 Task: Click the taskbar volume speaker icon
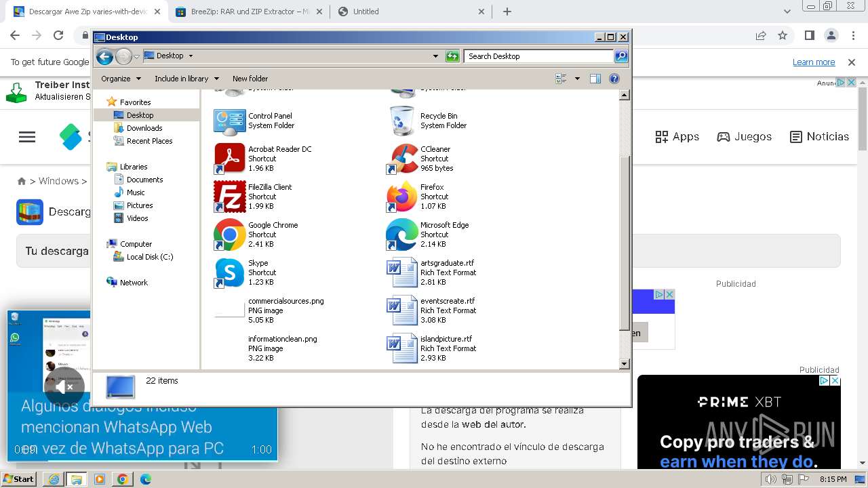pos(770,479)
